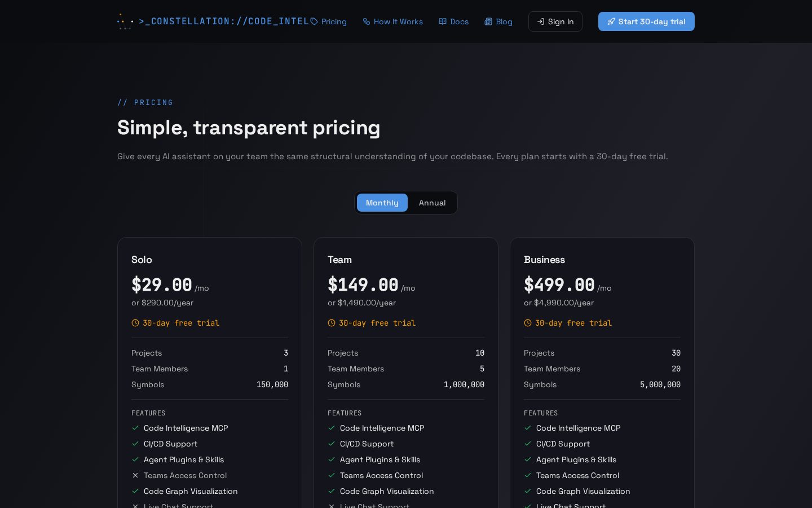Click the Solo Symbols value 150,000
Screen dimensions: 812x508
[272, 384]
